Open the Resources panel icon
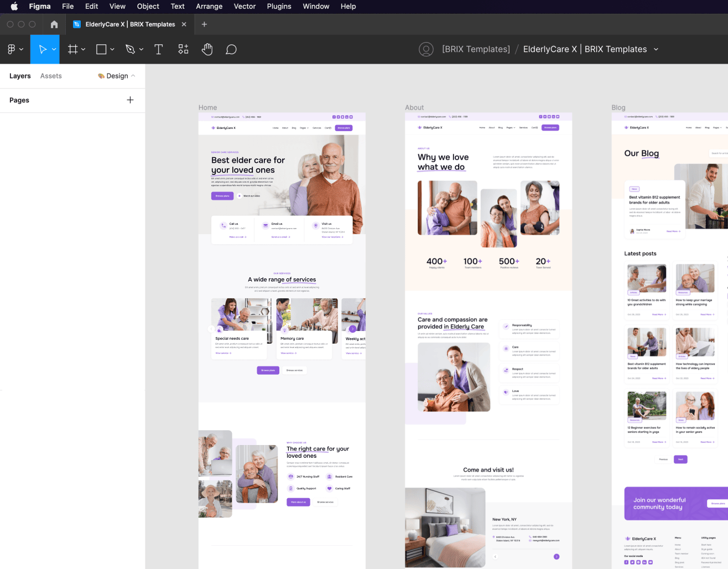Screen dimensions: 728x569 pyautogui.click(x=183, y=49)
